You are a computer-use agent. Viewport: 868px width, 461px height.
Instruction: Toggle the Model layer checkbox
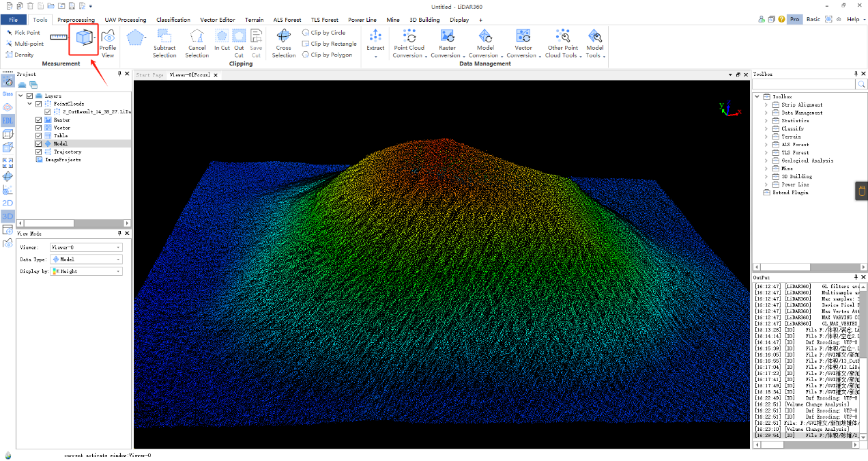coord(38,143)
